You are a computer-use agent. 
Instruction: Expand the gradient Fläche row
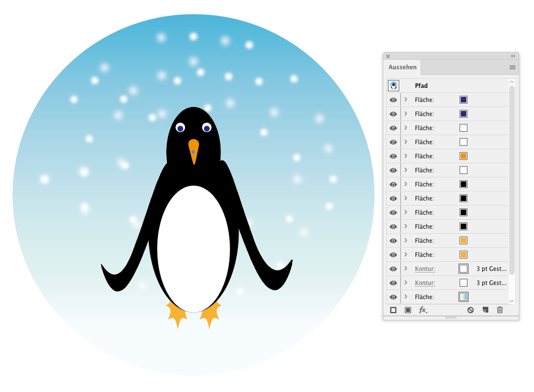(405, 297)
